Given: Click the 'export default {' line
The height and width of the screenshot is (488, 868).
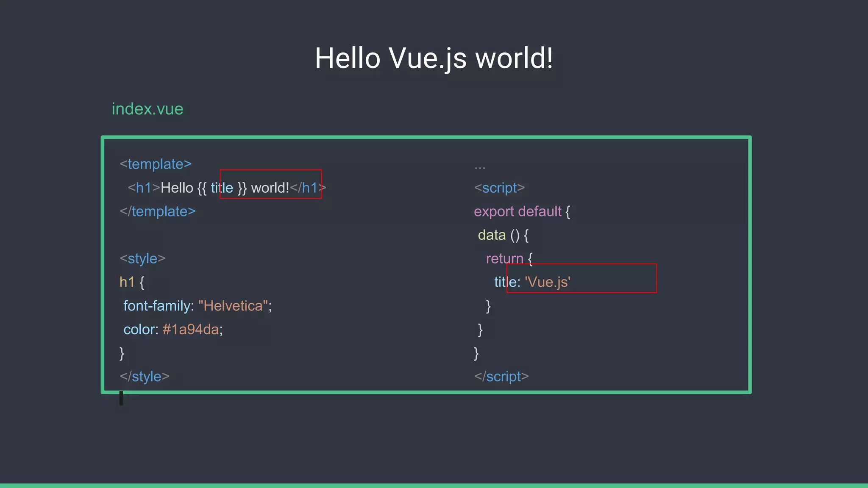Looking at the screenshot, I should 522,211.
